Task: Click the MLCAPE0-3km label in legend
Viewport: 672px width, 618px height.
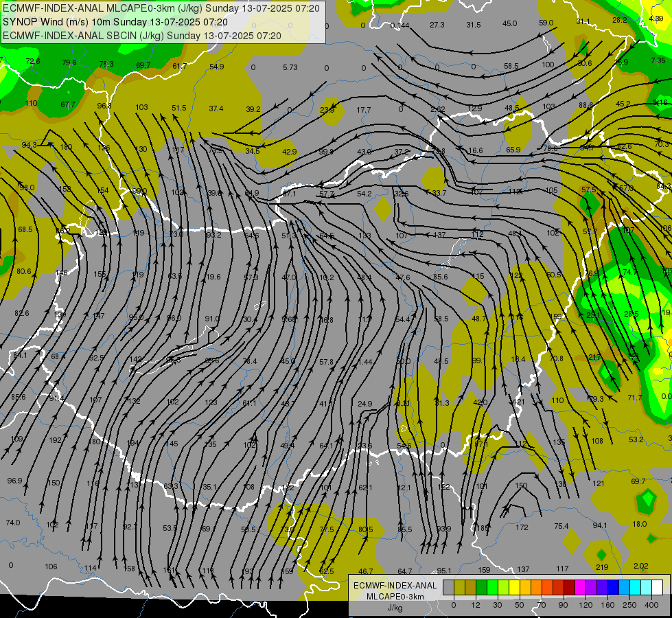Action: coord(395,597)
